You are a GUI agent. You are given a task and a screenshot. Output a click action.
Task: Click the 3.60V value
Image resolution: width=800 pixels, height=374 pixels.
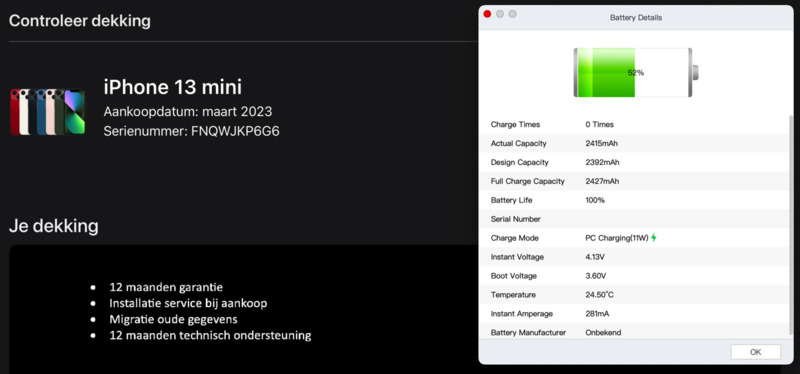[596, 276]
